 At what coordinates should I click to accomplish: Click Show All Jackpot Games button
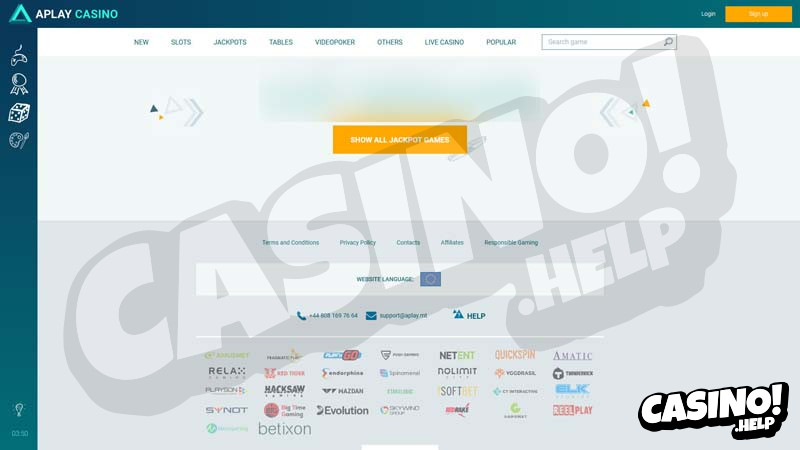tap(400, 140)
